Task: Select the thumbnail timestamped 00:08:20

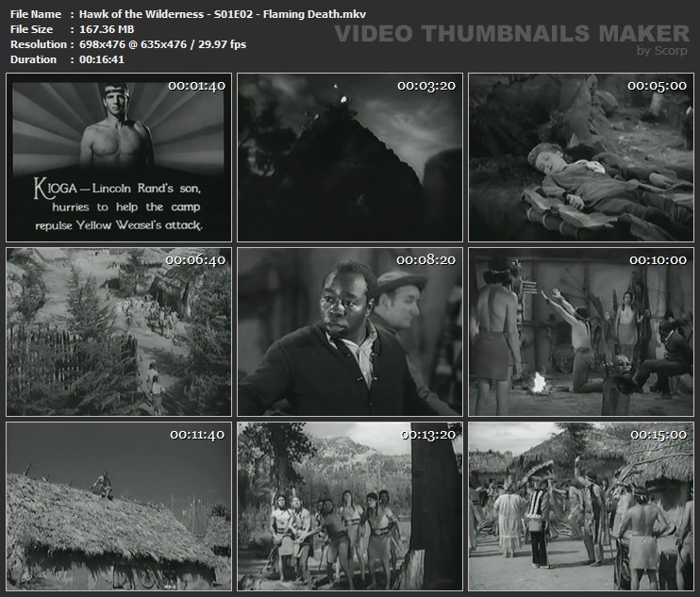Action: (x=350, y=332)
